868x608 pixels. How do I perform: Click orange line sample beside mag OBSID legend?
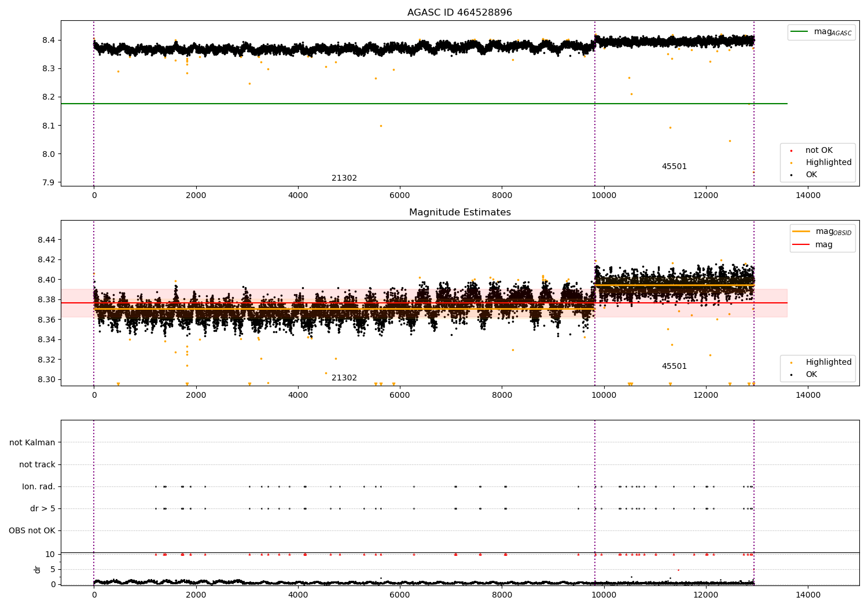tap(801, 232)
